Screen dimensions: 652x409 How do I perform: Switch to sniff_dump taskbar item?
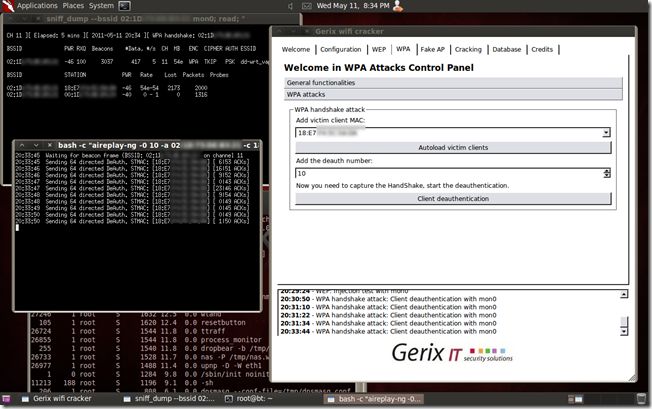point(169,399)
